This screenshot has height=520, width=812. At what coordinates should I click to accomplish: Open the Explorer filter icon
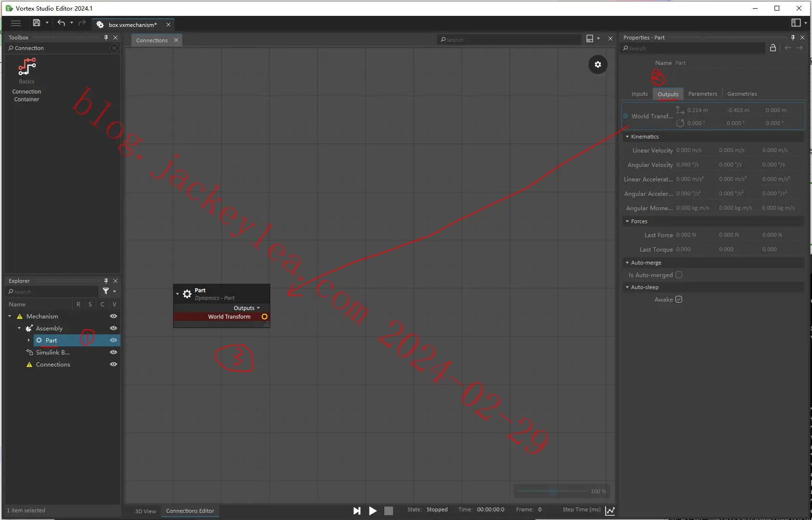(x=106, y=291)
